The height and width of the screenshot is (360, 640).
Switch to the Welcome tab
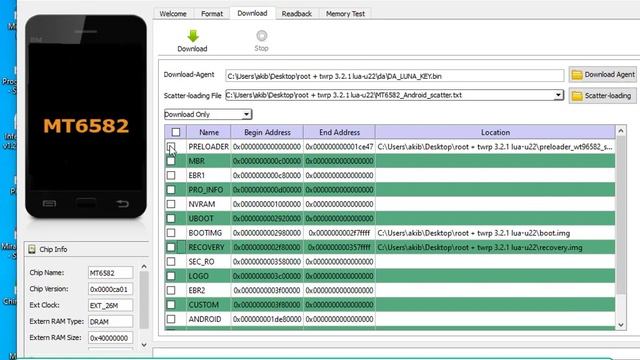pyautogui.click(x=173, y=13)
